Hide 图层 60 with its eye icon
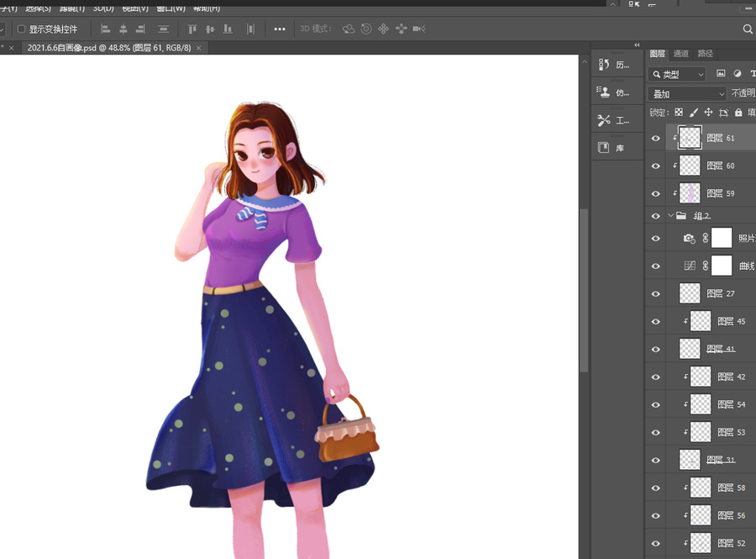The width and height of the screenshot is (756, 559). pyautogui.click(x=656, y=166)
